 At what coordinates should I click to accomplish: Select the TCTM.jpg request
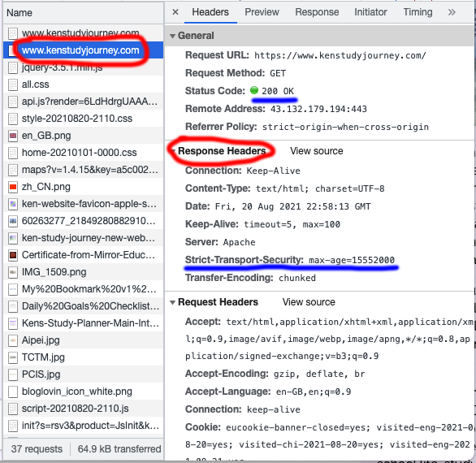coord(84,357)
